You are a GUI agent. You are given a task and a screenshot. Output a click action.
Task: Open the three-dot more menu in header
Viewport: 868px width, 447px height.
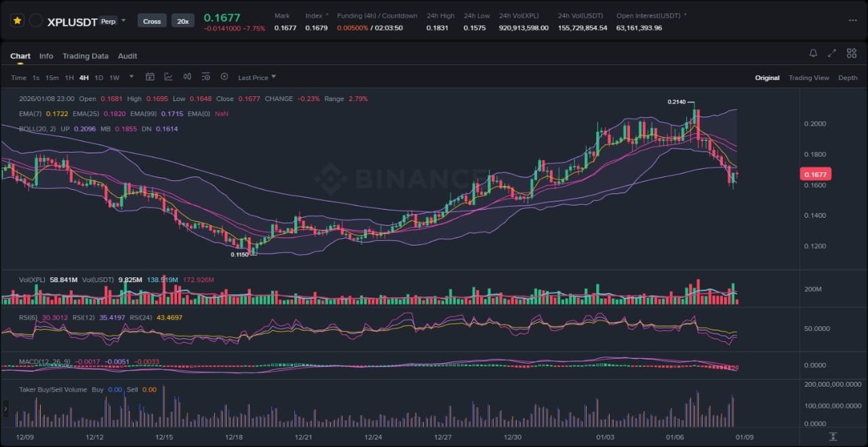pyautogui.click(x=852, y=20)
